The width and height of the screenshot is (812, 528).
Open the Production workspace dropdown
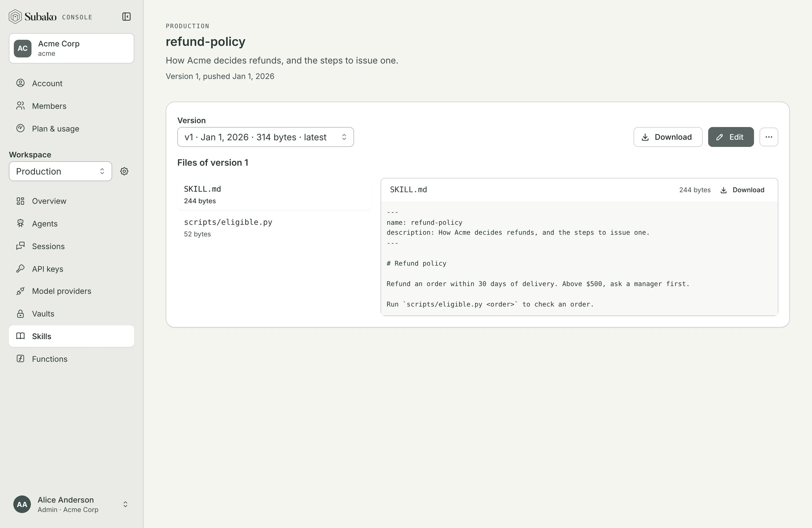pos(60,171)
